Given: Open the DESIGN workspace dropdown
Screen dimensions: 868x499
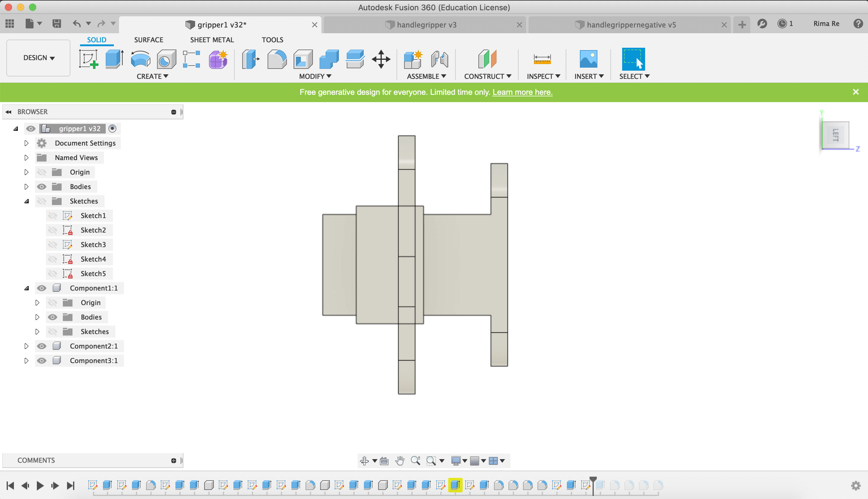Looking at the screenshot, I should [x=39, y=58].
